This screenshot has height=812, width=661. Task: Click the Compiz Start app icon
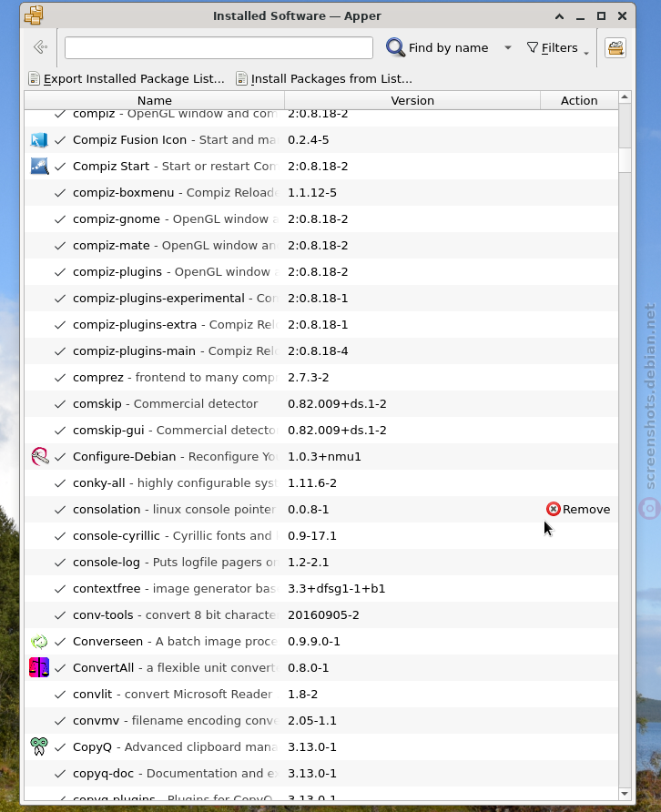39,167
